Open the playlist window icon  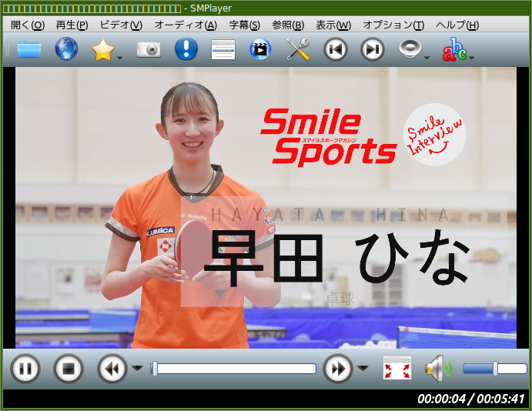coord(223,49)
